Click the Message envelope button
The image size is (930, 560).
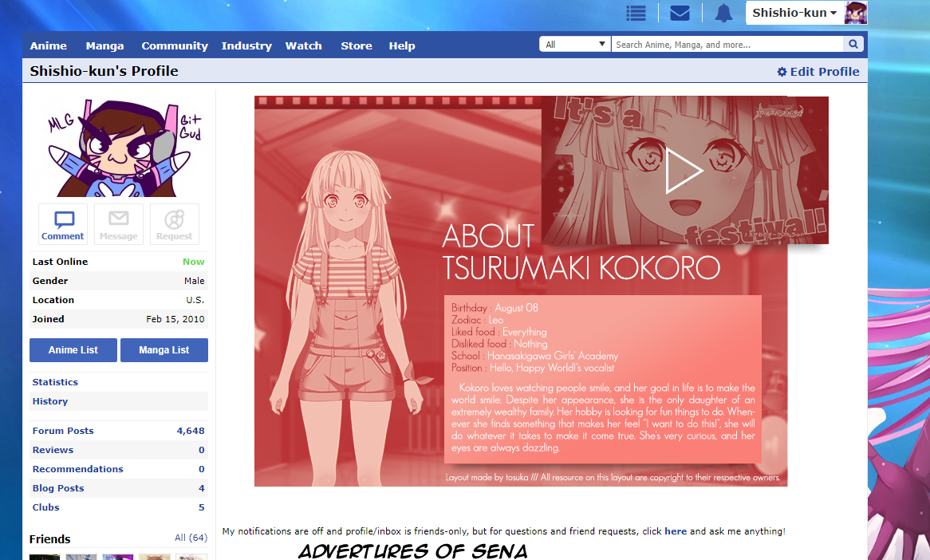[119, 224]
